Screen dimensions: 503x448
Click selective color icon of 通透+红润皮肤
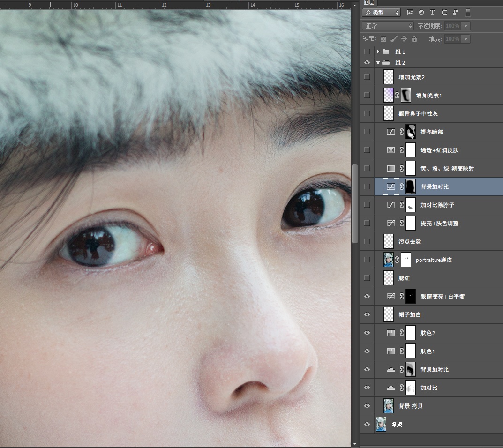pos(390,150)
